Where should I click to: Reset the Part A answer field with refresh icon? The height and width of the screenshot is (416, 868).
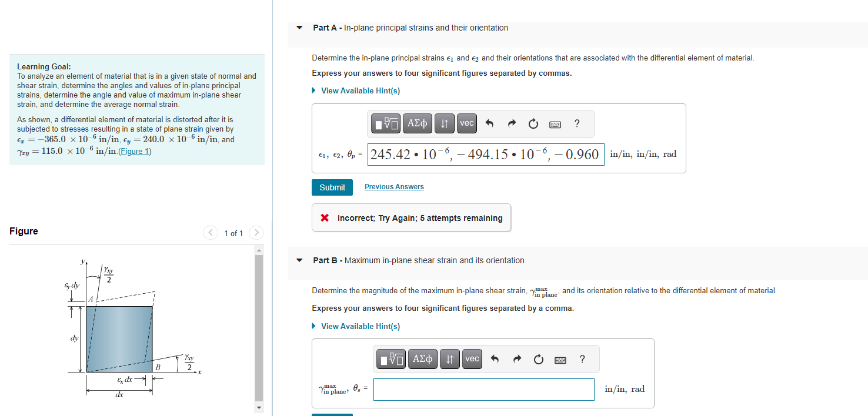(x=533, y=123)
